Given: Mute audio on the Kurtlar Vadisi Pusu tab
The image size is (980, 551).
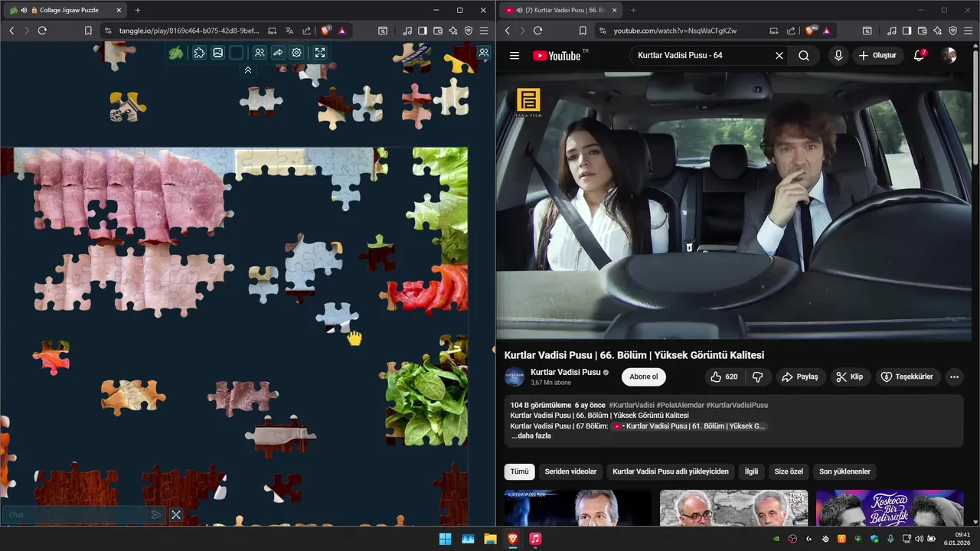Looking at the screenshot, I should point(520,10).
